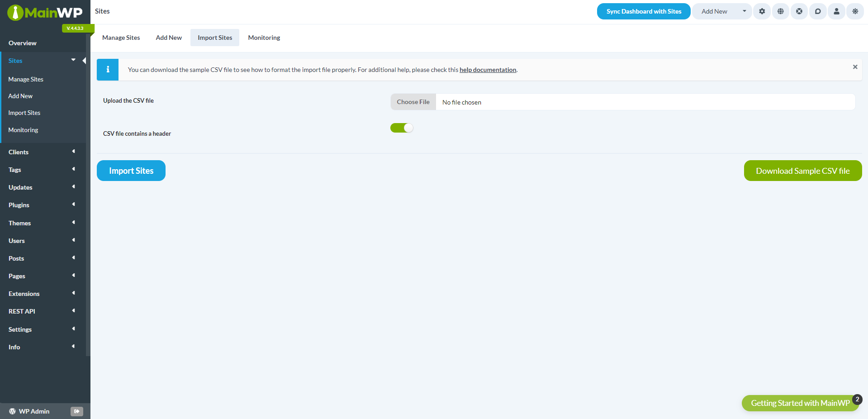Click the MainWP logo
The width and height of the screenshot is (868, 419).
point(45,13)
